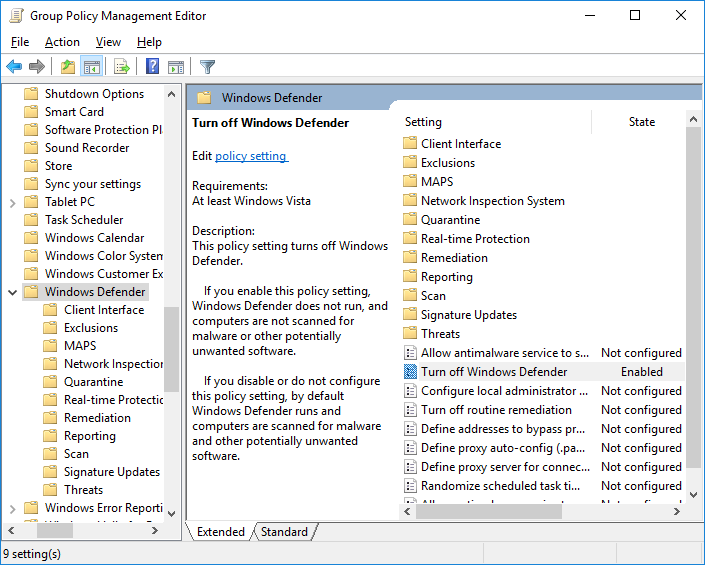Select Task Scheduler in the tree

84,219
